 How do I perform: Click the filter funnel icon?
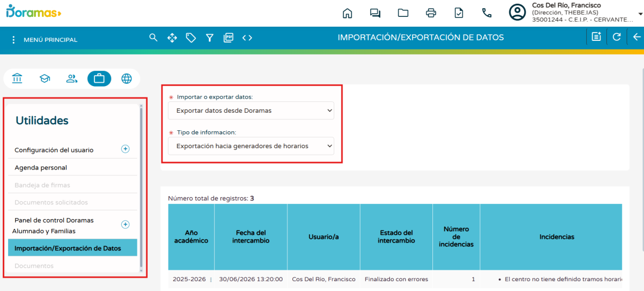click(209, 38)
